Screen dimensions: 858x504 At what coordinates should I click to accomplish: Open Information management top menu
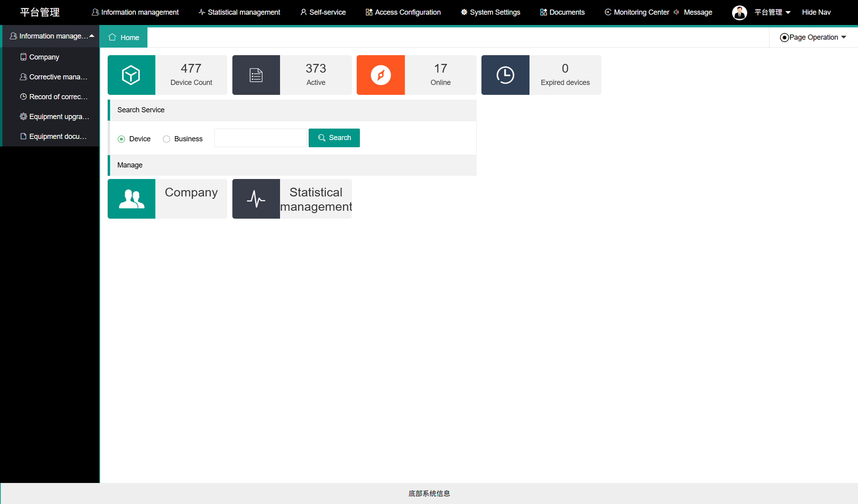135,12
